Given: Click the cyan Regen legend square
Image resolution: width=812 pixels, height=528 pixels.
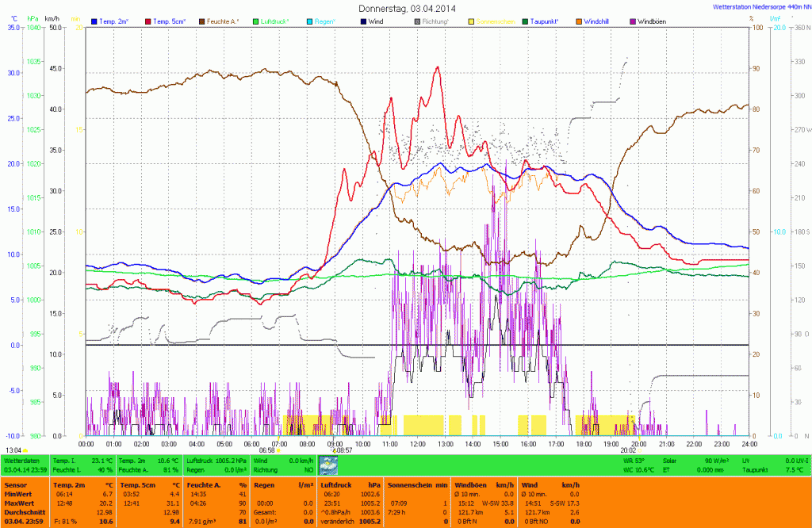Looking at the screenshot, I should [x=310, y=21].
